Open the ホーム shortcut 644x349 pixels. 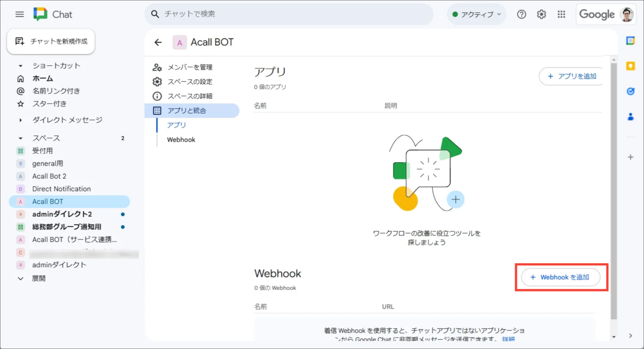coord(43,78)
